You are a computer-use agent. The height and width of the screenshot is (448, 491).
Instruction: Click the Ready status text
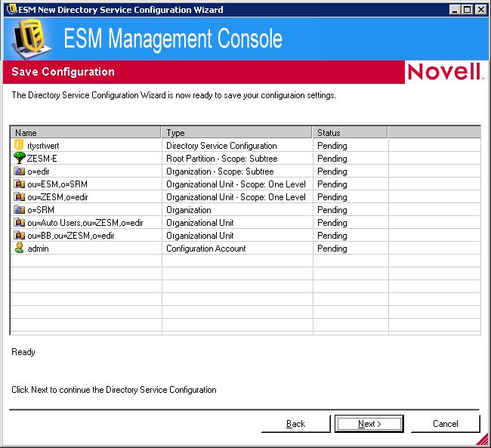[23, 352]
